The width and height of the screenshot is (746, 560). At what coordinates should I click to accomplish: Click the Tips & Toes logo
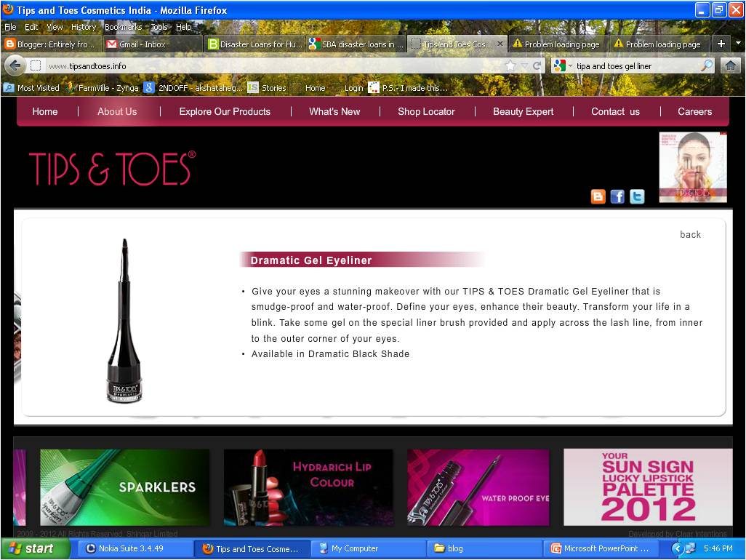[x=112, y=169]
